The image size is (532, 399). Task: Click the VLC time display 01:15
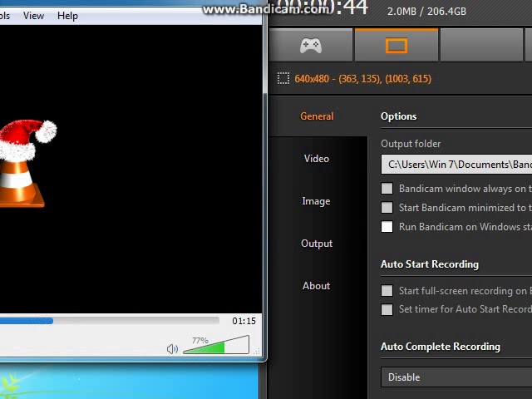[x=244, y=321]
